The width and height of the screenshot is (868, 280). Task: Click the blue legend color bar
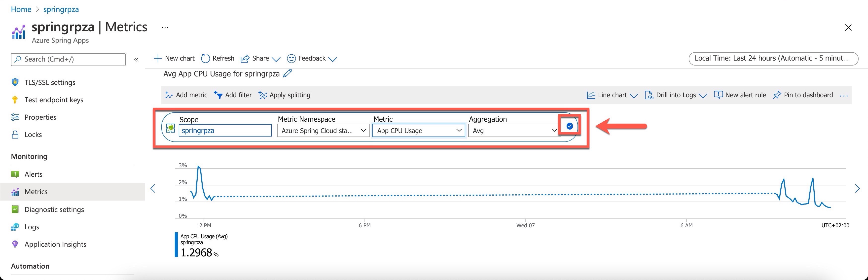pos(176,245)
